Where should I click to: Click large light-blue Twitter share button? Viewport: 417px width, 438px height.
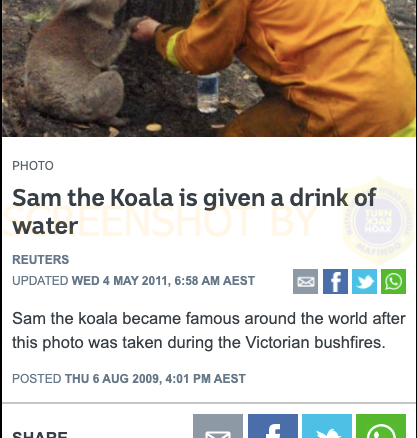pyautogui.click(x=327, y=426)
